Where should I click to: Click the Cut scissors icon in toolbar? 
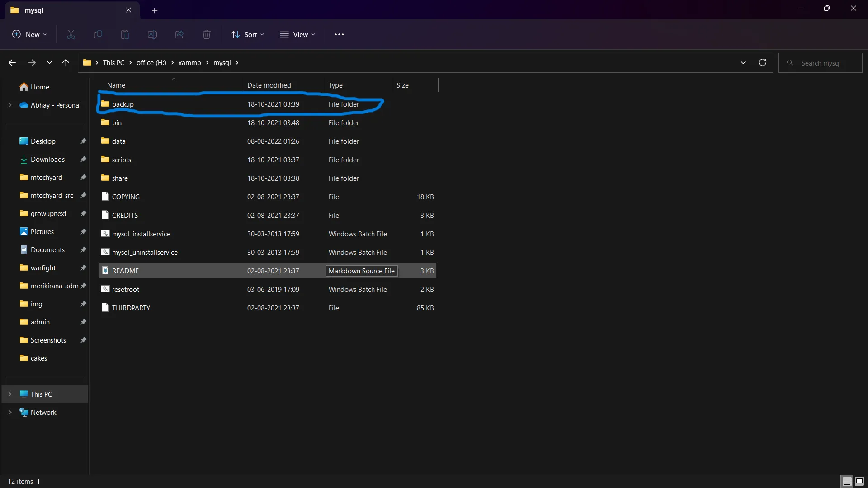point(71,34)
